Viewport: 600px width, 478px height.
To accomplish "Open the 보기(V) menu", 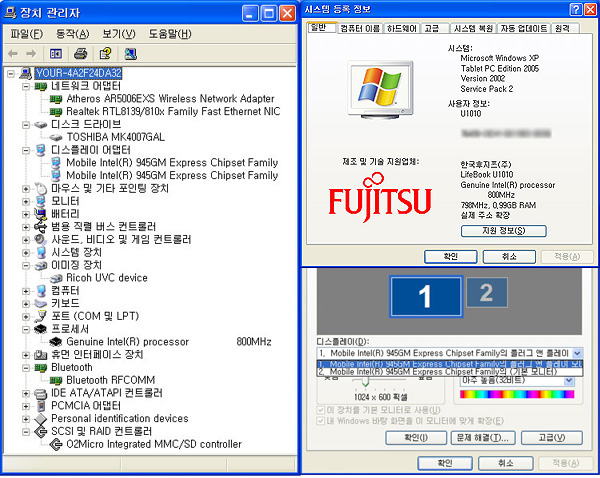I will click(x=119, y=34).
